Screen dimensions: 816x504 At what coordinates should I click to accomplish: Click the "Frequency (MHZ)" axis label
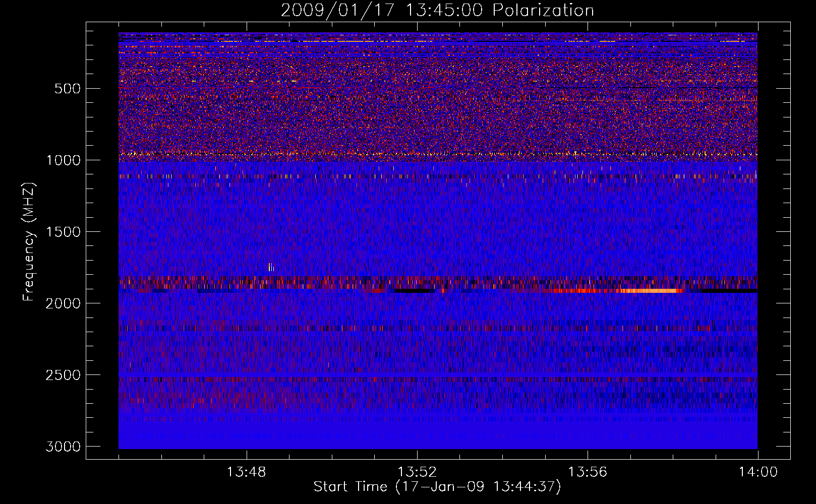29,242
